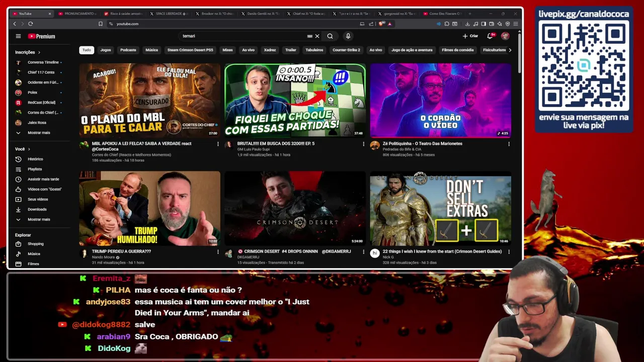Viewport: 644px width, 362px height.
Task: Select the Tudo filter chip
Action: [87, 50]
